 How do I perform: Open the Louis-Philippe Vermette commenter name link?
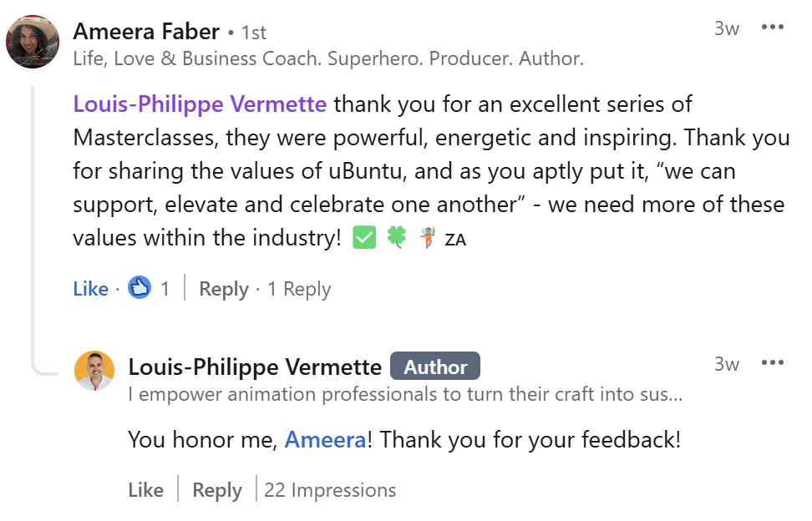(x=255, y=367)
